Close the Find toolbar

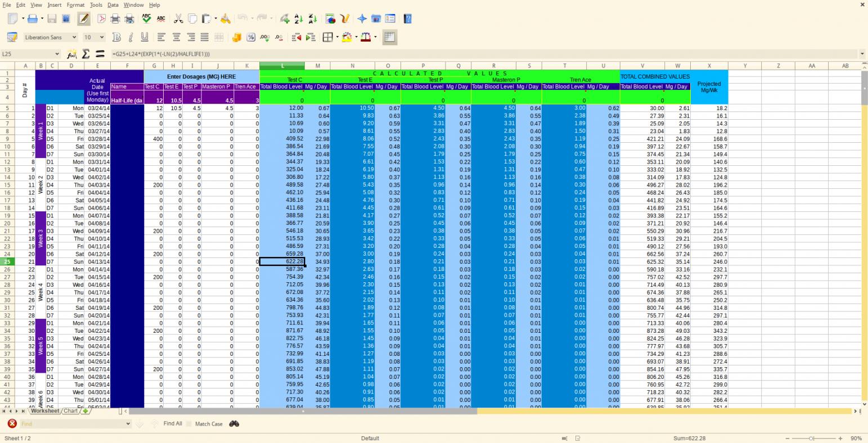pyautogui.click(x=12, y=424)
